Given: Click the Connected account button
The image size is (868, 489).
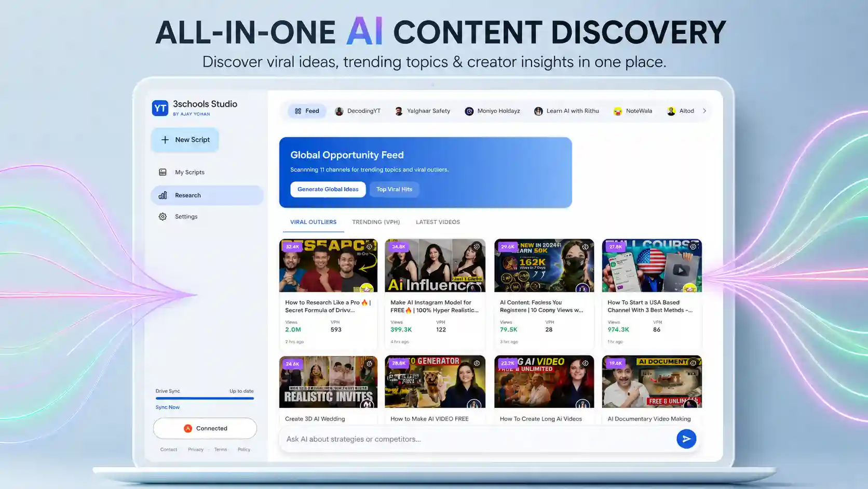Looking at the screenshot, I should 205,429.
